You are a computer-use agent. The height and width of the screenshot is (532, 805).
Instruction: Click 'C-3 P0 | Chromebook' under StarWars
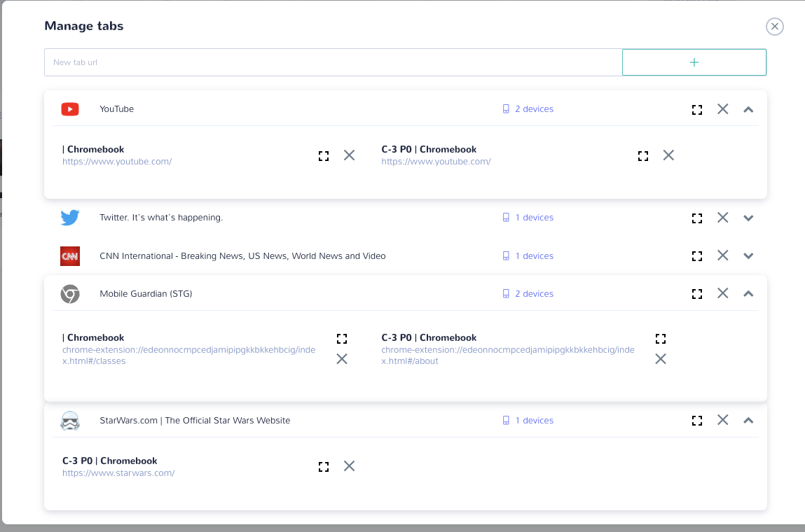point(110,461)
